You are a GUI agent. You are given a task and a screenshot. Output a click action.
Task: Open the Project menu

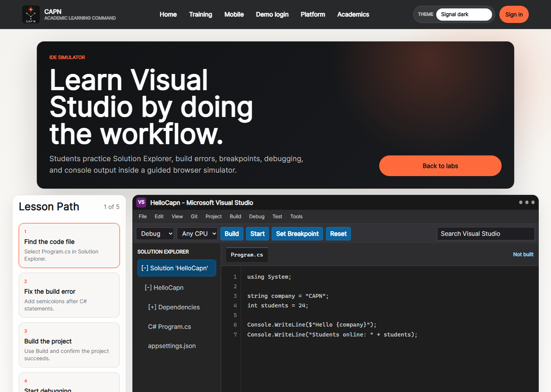(x=214, y=217)
